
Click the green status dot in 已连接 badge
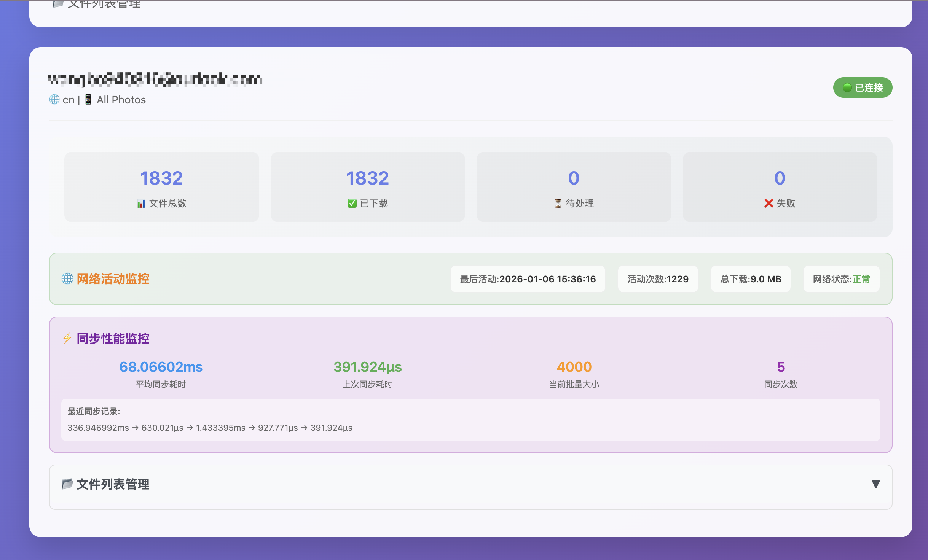847,88
